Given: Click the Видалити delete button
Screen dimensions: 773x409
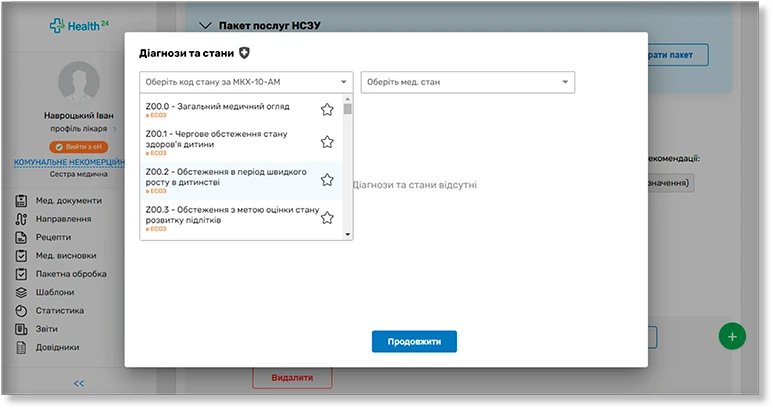Looking at the screenshot, I should coord(291,379).
